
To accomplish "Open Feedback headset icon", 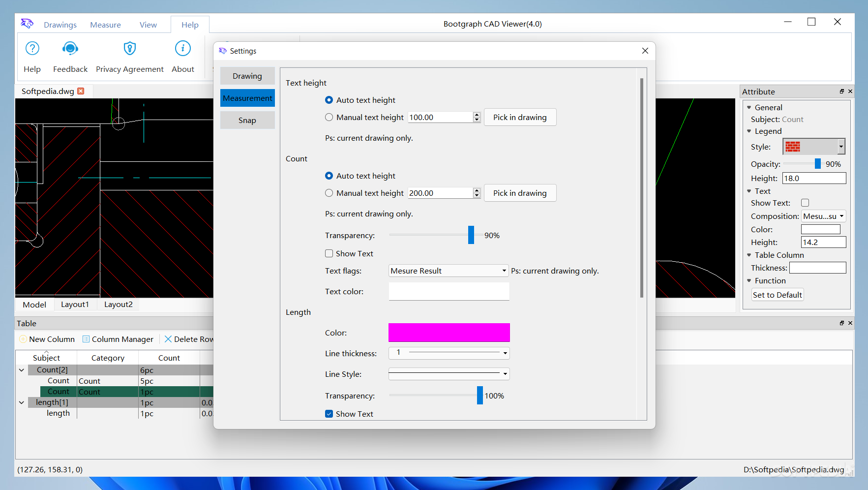I will [70, 48].
